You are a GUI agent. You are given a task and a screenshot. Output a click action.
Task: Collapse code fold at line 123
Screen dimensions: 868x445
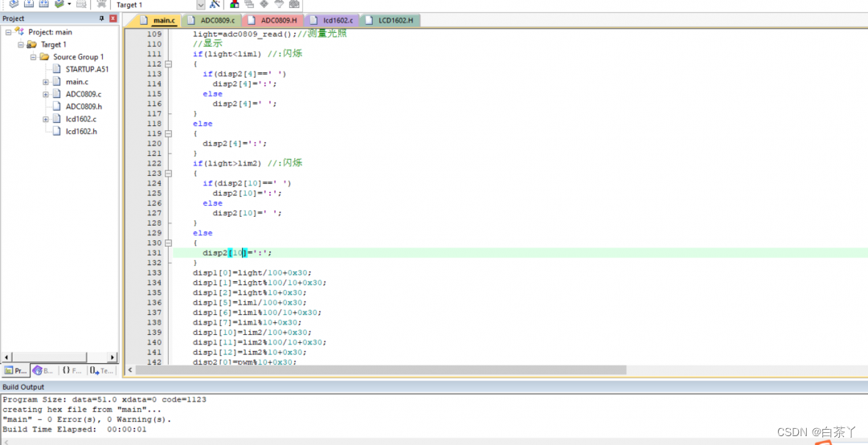168,174
